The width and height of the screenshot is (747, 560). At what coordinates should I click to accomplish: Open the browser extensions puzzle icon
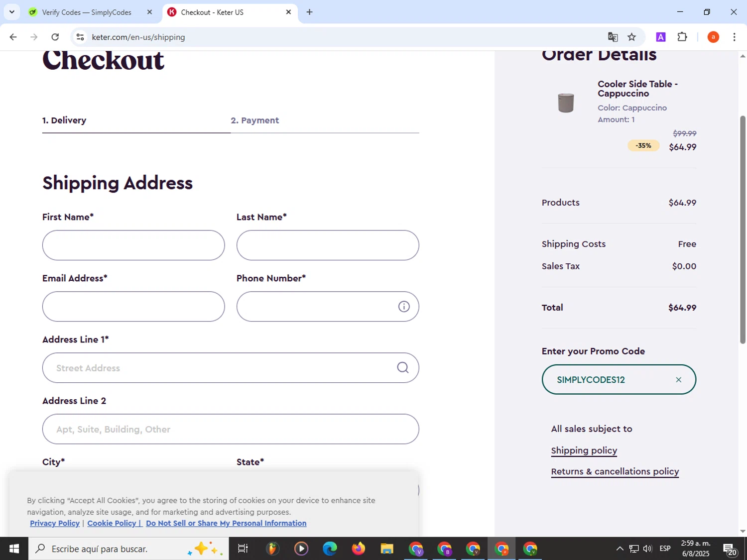(x=682, y=37)
